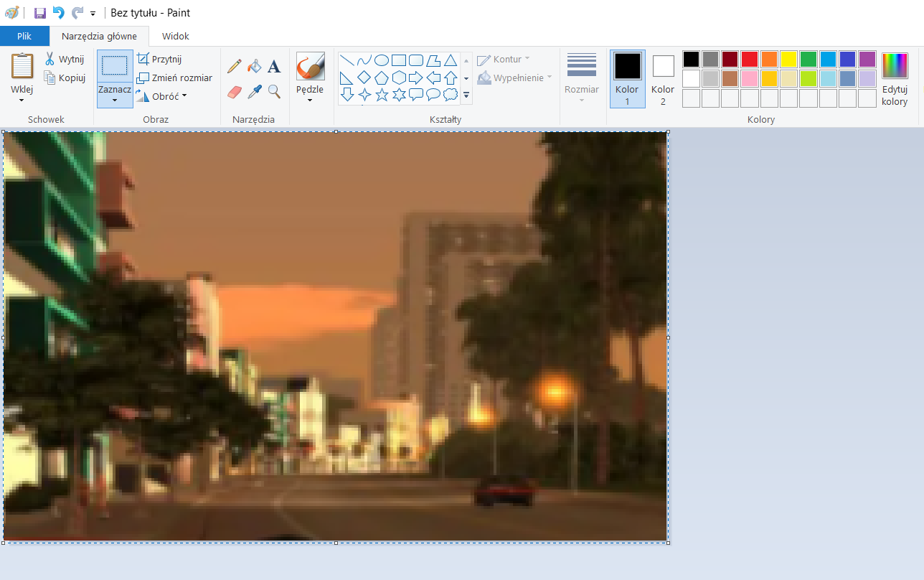This screenshot has width=924, height=580.
Task: Click the Przytnij crop button
Action: tap(159, 60)
